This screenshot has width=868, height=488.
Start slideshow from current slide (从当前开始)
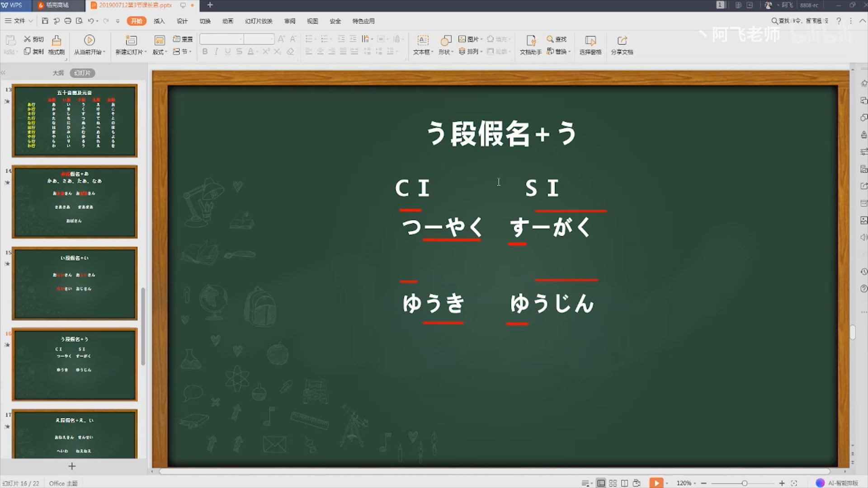coord(90,41)
